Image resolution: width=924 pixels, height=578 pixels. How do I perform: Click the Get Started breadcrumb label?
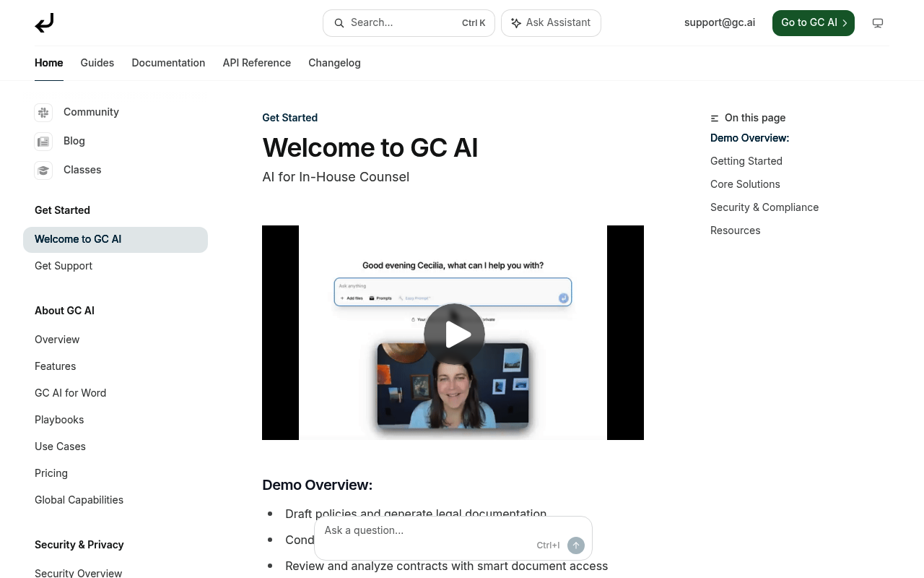point(289,118)
